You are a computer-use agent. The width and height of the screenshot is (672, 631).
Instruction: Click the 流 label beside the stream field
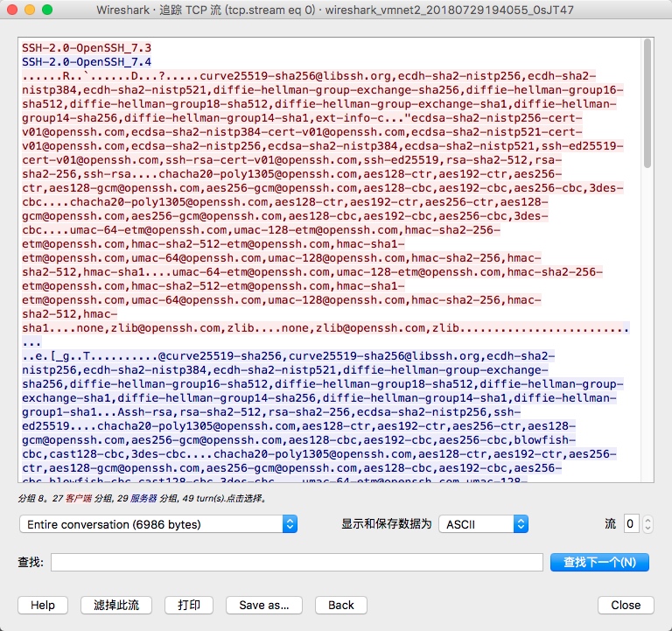(x=610, y=524)
